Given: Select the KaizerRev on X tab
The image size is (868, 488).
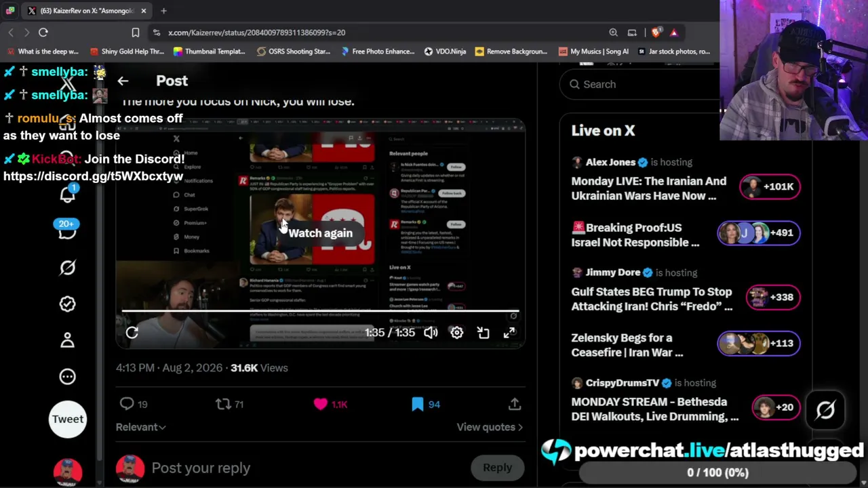Looking at the screenshot, I should (87, 11).
